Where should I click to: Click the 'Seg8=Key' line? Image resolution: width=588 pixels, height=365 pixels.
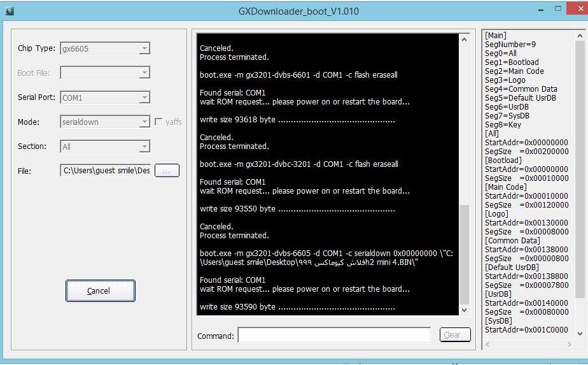503,125
